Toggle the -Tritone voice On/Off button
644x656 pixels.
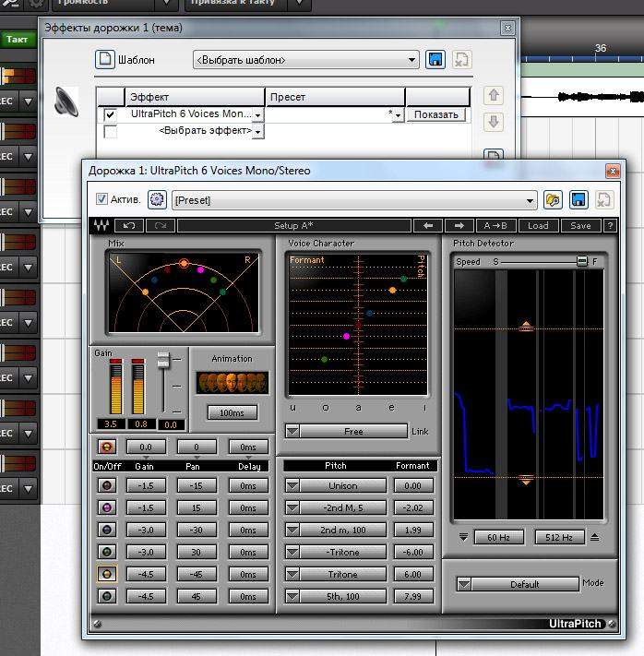pyautogui.click(x=107, y=553)
